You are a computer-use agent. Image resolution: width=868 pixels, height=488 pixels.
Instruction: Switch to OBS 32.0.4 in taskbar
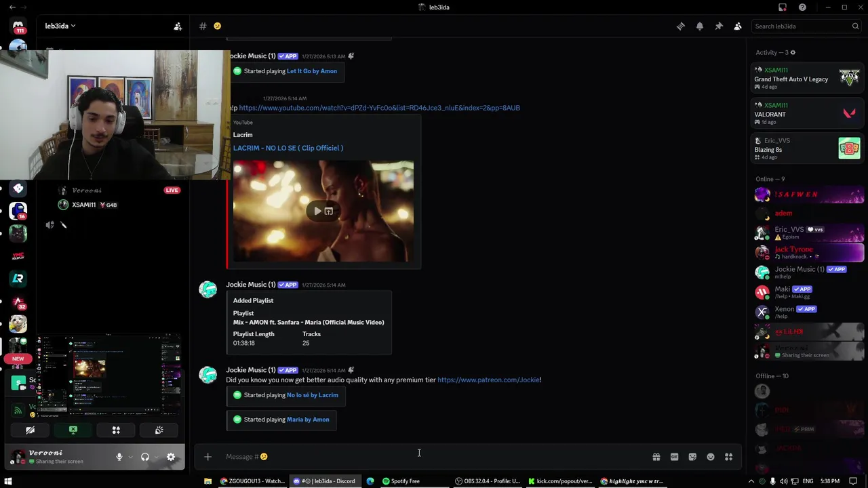tap(488, 481)
